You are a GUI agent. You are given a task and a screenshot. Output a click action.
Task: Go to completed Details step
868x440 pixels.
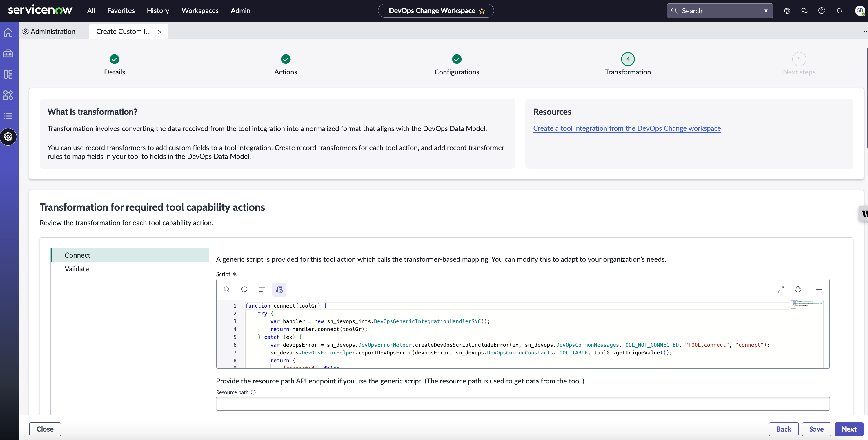115,59
